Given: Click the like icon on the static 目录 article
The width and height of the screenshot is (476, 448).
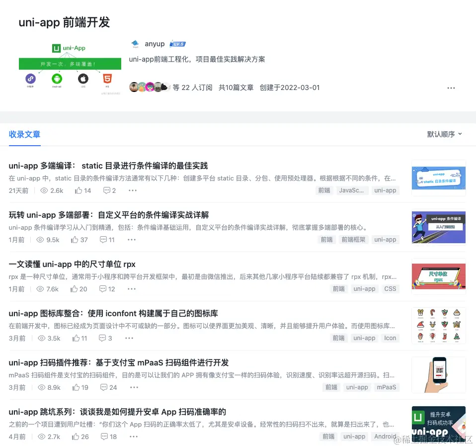Looking at the screenshot, I should (79, 190).
